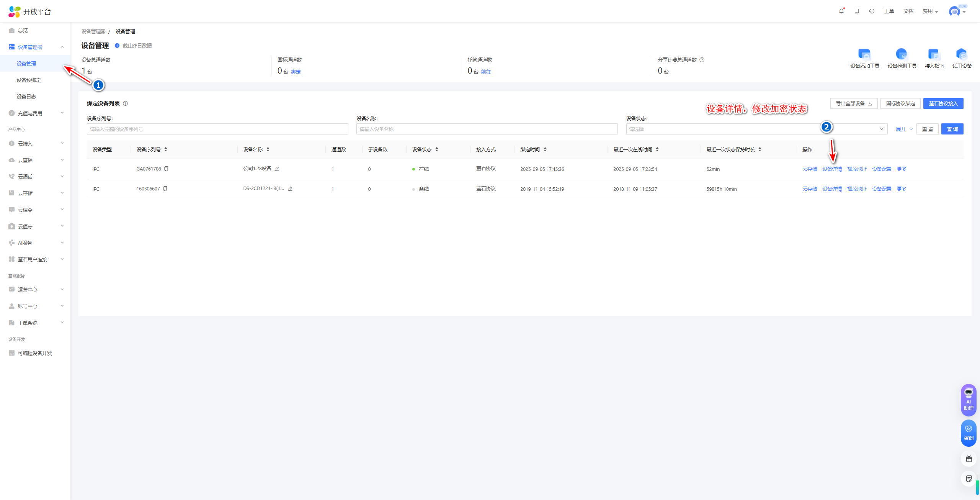Go to 设备预绑定 sidebar item
Image resolution: width=980 pixels, height=500 pixels.
tap(29, 80)
